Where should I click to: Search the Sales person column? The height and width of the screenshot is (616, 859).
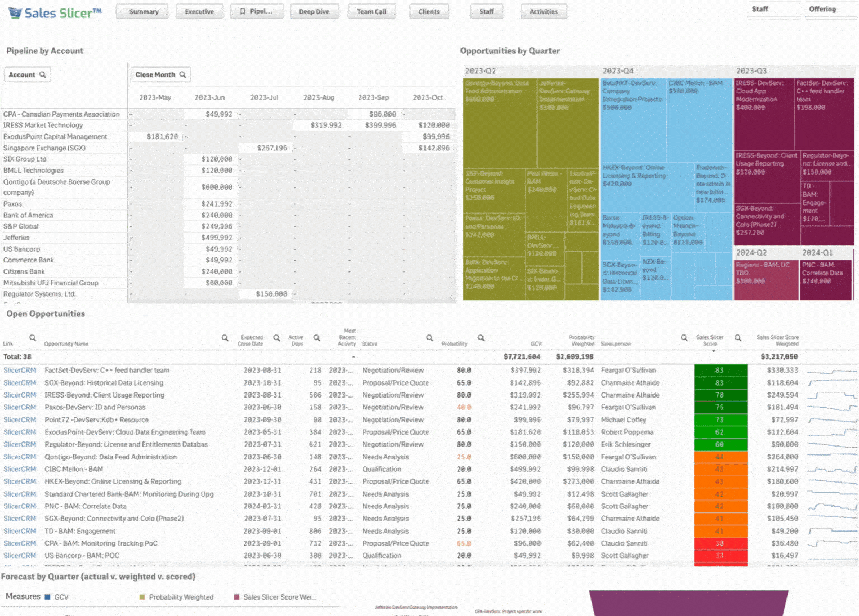(x=684, y=338)
